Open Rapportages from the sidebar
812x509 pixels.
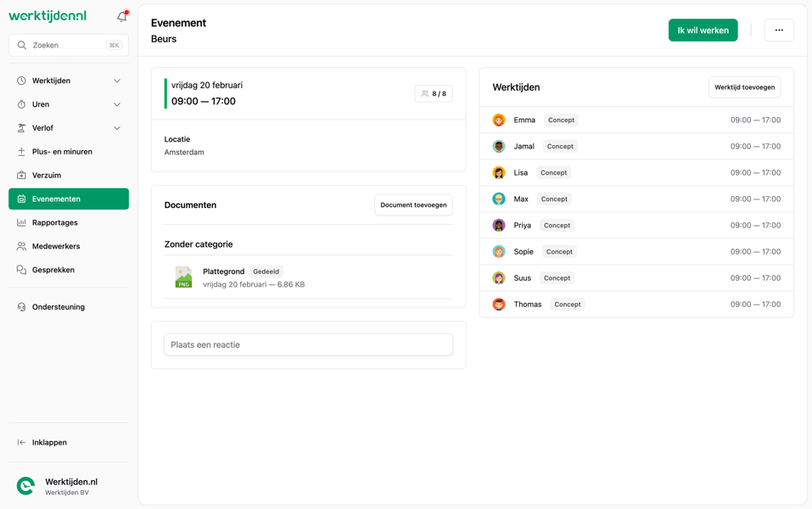tap(53, 222)
